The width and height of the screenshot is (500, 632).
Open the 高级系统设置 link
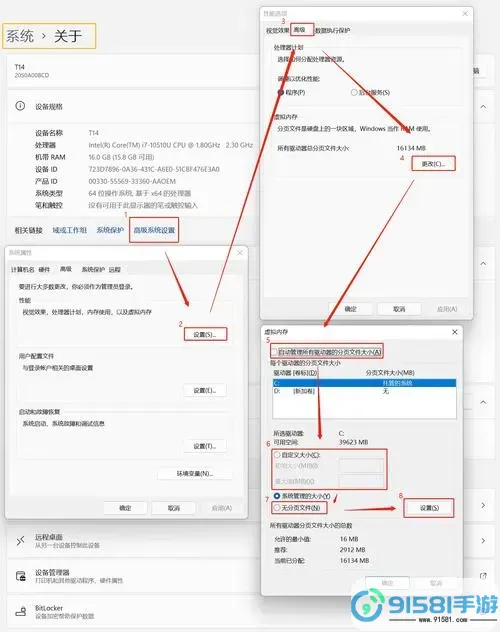coord(154,230)
